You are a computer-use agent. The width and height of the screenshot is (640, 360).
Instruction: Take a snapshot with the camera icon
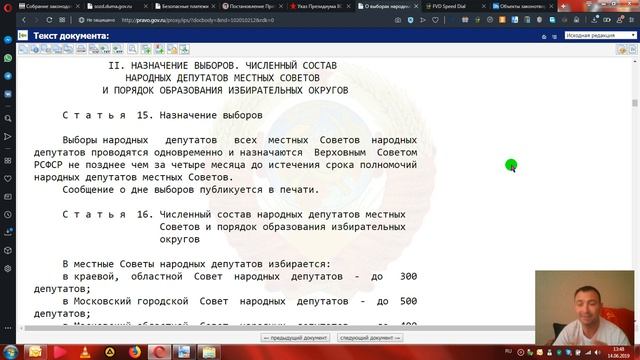click(x=398, y=20)
